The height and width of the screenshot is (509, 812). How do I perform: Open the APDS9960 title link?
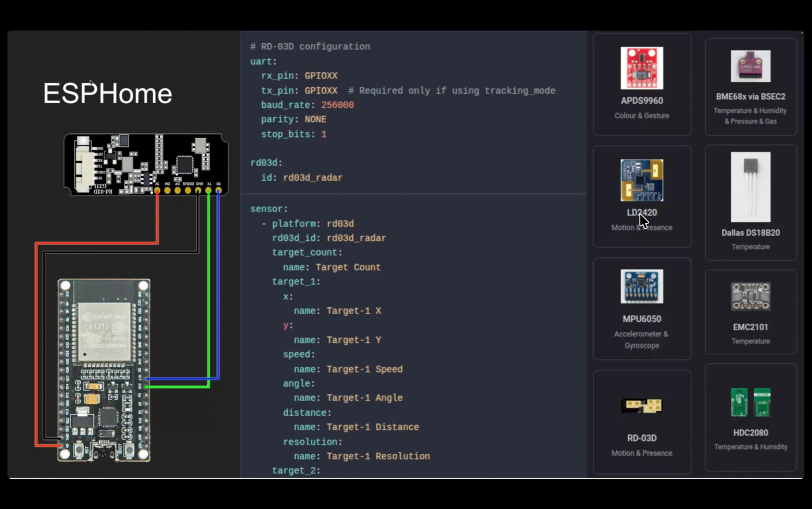[642, 101]
